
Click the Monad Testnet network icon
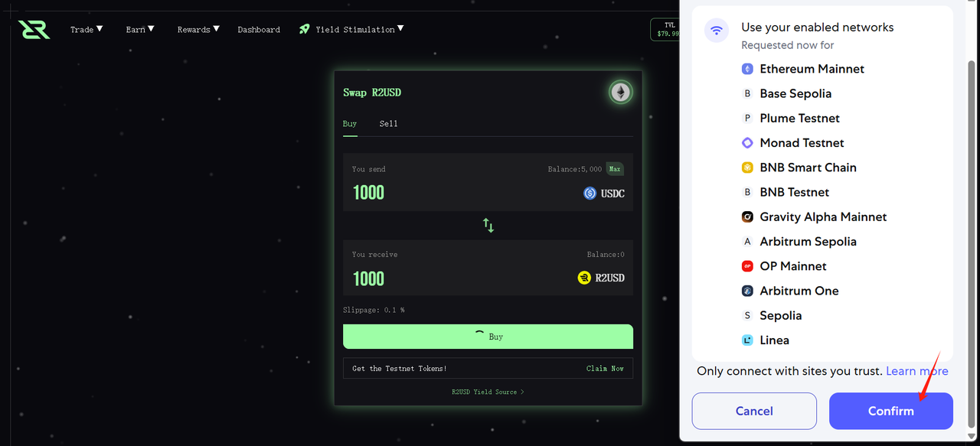point(747,143)
